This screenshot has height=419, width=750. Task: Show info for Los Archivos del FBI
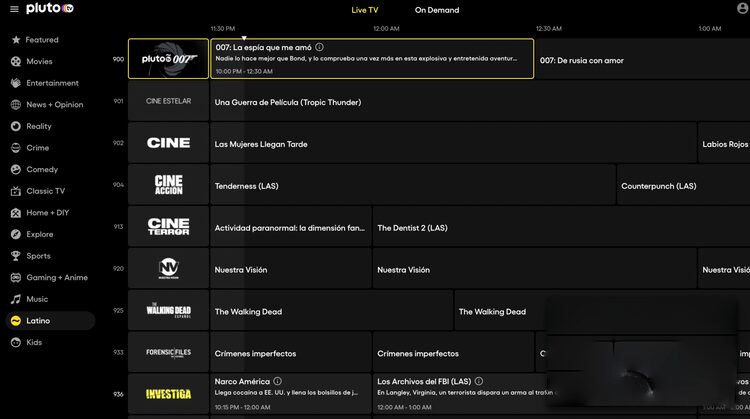click(x=479, y=381)
